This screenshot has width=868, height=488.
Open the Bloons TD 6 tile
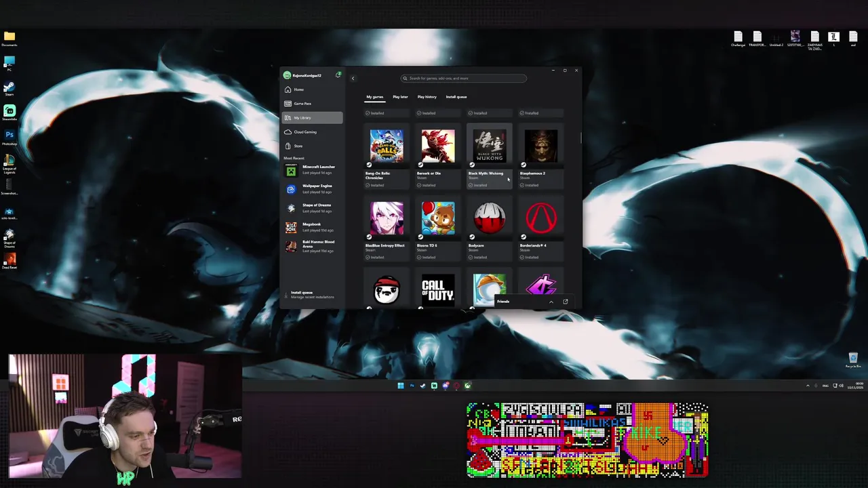click(438, 230)
